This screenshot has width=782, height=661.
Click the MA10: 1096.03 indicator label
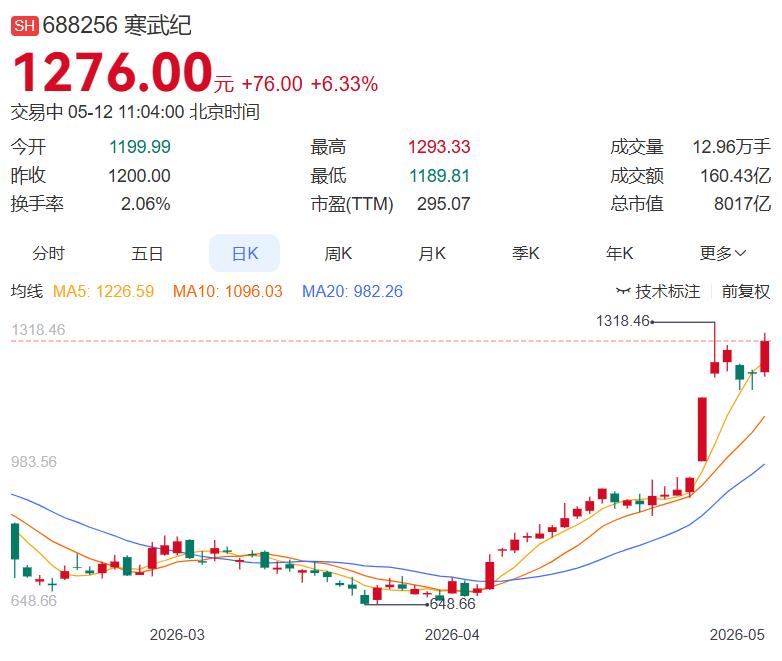click(x=228, y=291)
